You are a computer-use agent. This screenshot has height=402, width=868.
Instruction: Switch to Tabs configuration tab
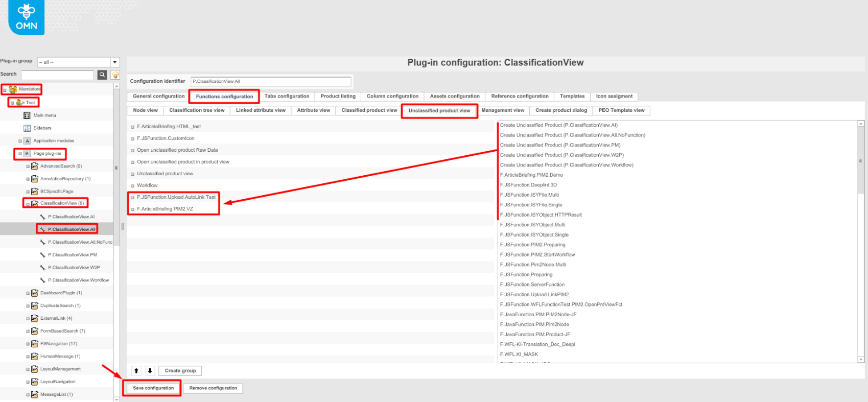287,97
